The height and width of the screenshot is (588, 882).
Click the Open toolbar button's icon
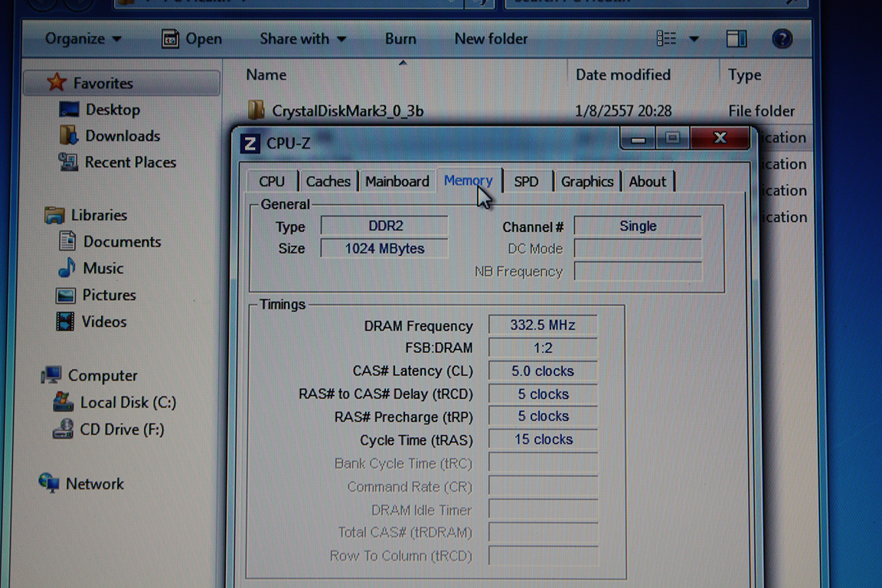pos(170,39)
